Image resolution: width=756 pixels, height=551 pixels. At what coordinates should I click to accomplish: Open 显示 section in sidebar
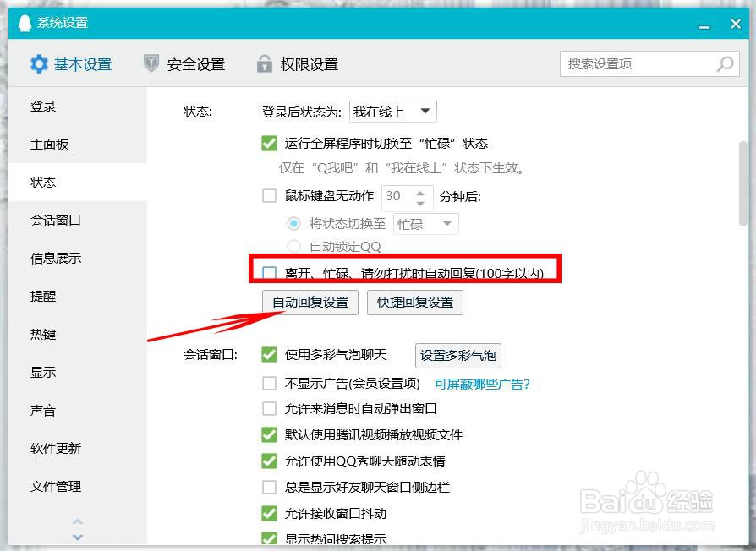pos(78,373)
